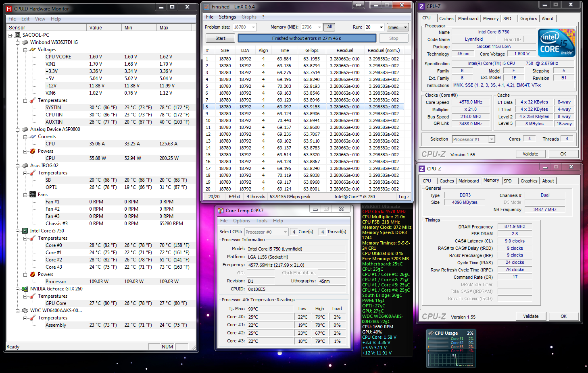Switch to Mainboard tab in top CPU-Z
The image size is (588, 373).
468,19
